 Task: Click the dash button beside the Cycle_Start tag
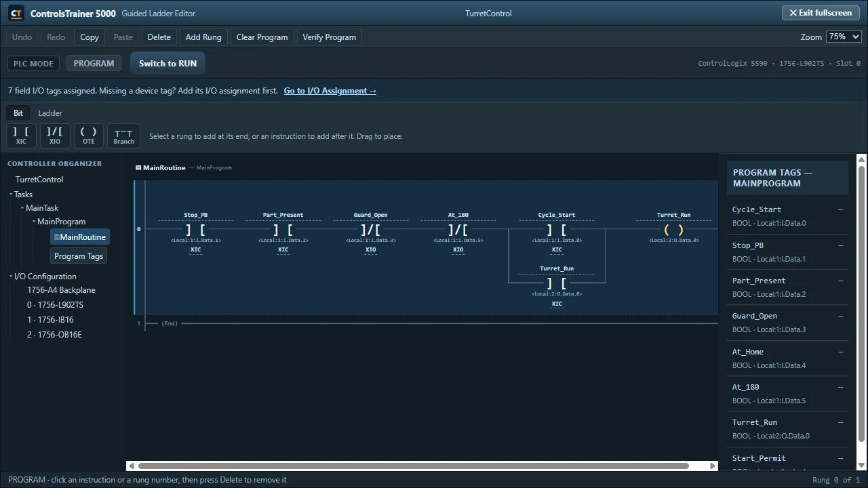coord(841,209)
